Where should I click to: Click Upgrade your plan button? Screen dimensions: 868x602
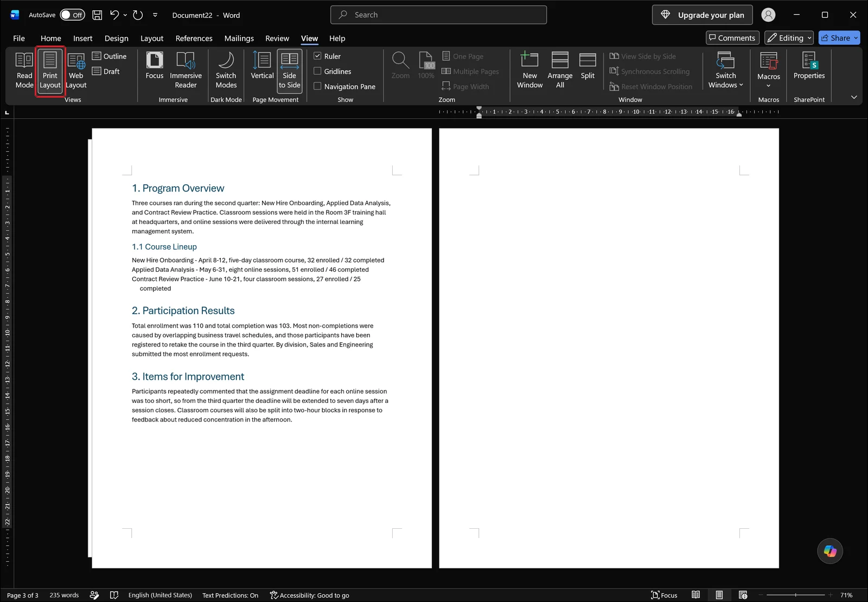point(702,15)
